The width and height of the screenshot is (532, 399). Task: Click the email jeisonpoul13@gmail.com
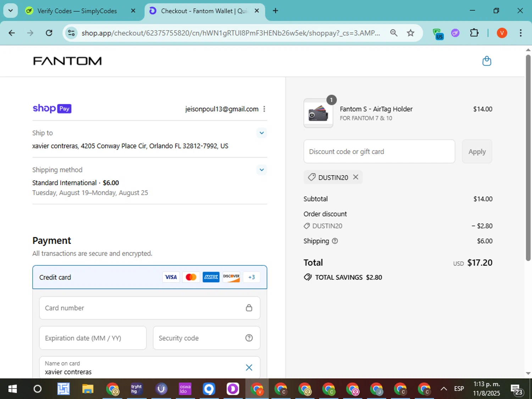pos(222,109)
